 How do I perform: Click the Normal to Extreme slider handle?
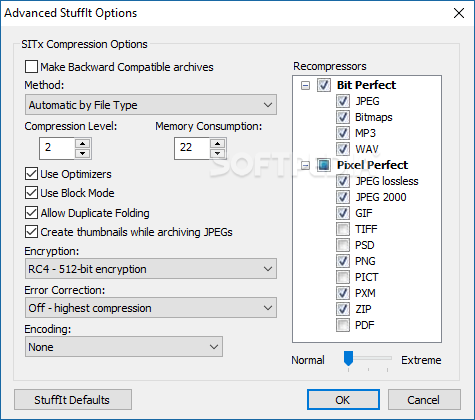(348, 358)
